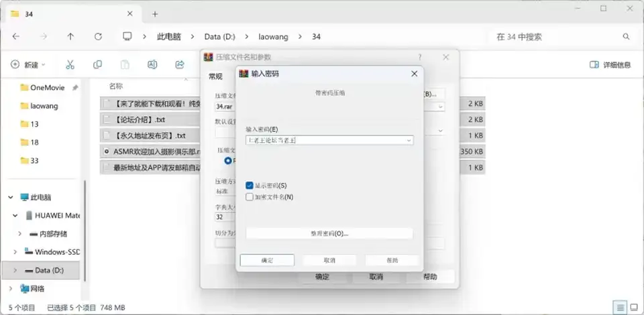Open the 新建 new item menu

[28, 64]
